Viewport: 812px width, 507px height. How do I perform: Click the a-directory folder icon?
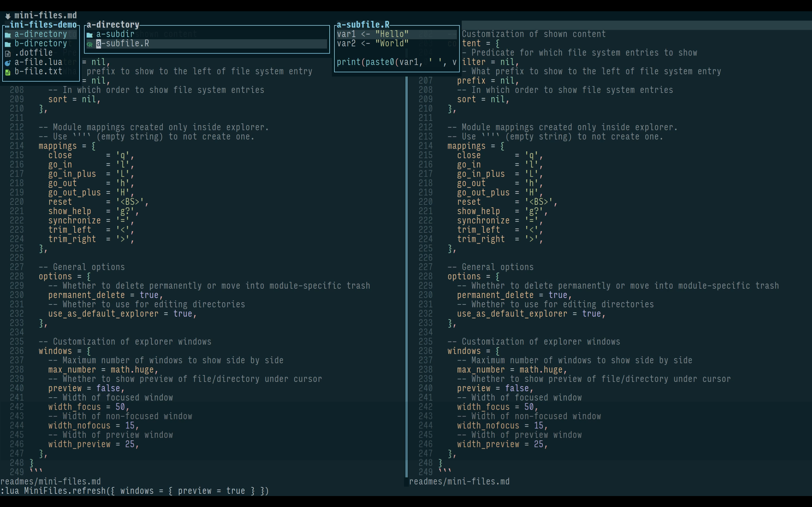pyautogui.click(x=8, y=35)
